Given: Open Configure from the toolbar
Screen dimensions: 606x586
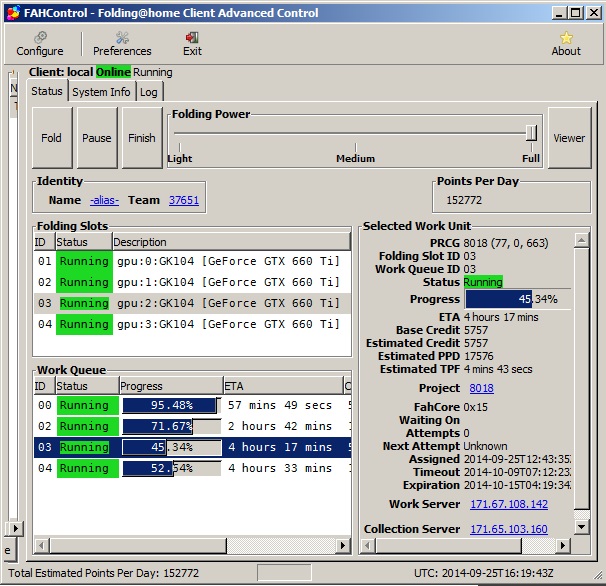Looking at the screenshot, I should click(40, 44).
